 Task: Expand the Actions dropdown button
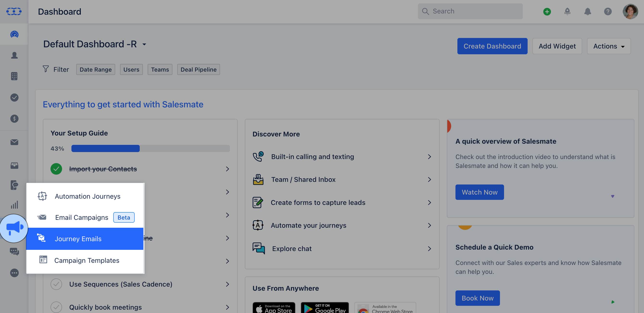pyautogui.click(x=608, y=46)
